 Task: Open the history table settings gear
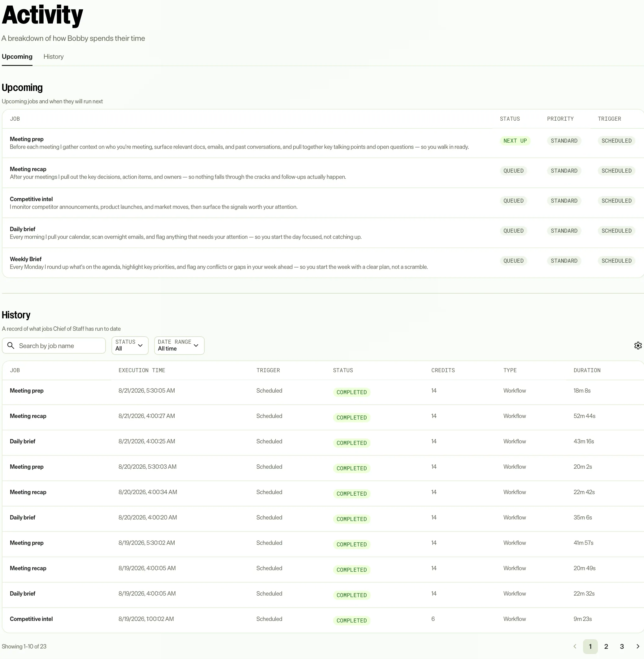[x=637, y=345]
